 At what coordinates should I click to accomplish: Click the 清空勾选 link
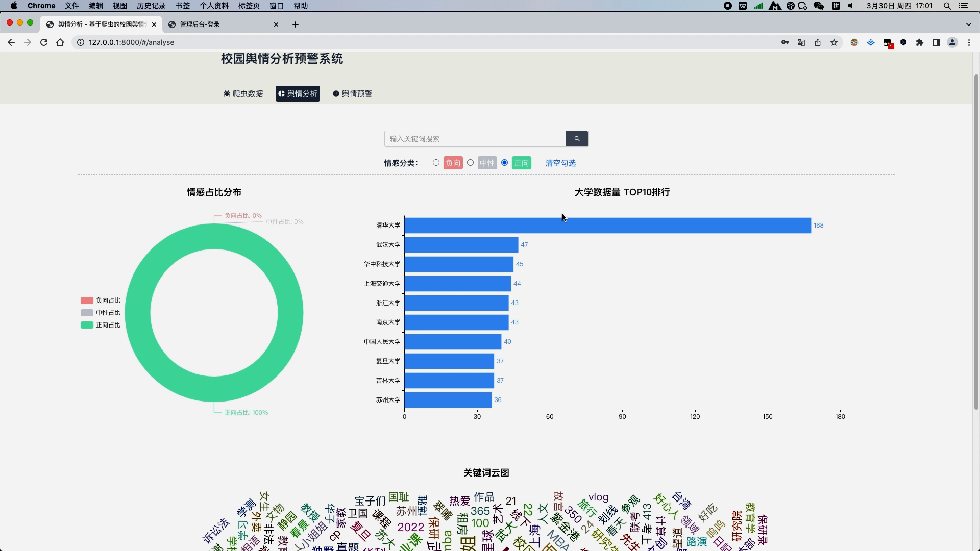pyautogui.click(x=560, y=163)
